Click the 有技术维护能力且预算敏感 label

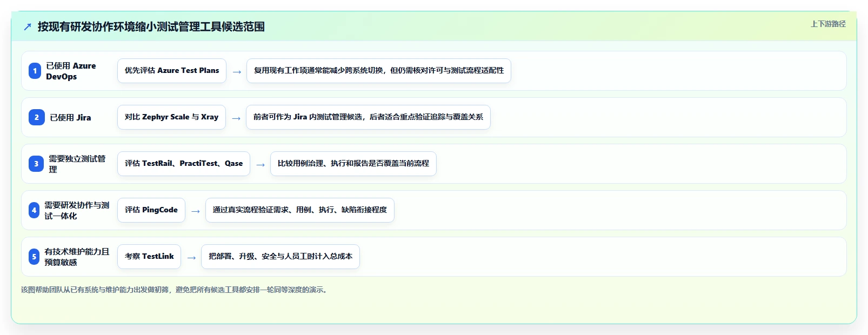point(77,257)
